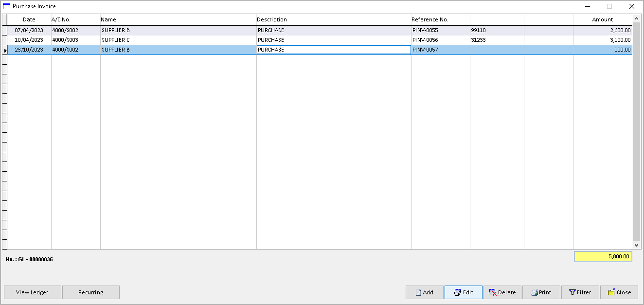Screen dimensions: 644x305
Task: Open the View Ledger screen
Action: point(32,292)
